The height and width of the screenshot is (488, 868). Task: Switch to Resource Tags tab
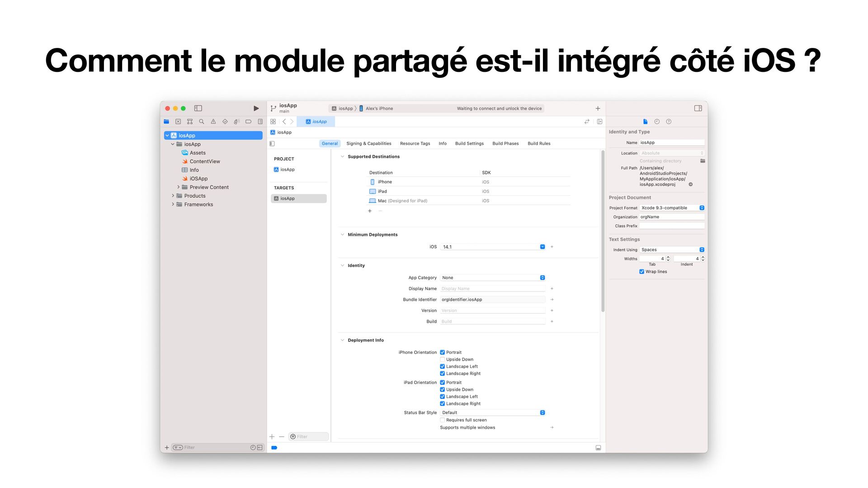tap(415, 144)
